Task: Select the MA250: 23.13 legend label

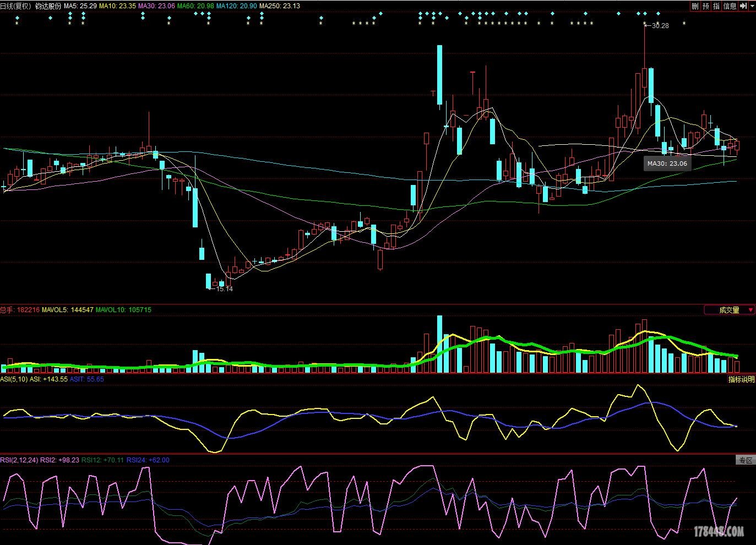Action: [x=280, y=6]
